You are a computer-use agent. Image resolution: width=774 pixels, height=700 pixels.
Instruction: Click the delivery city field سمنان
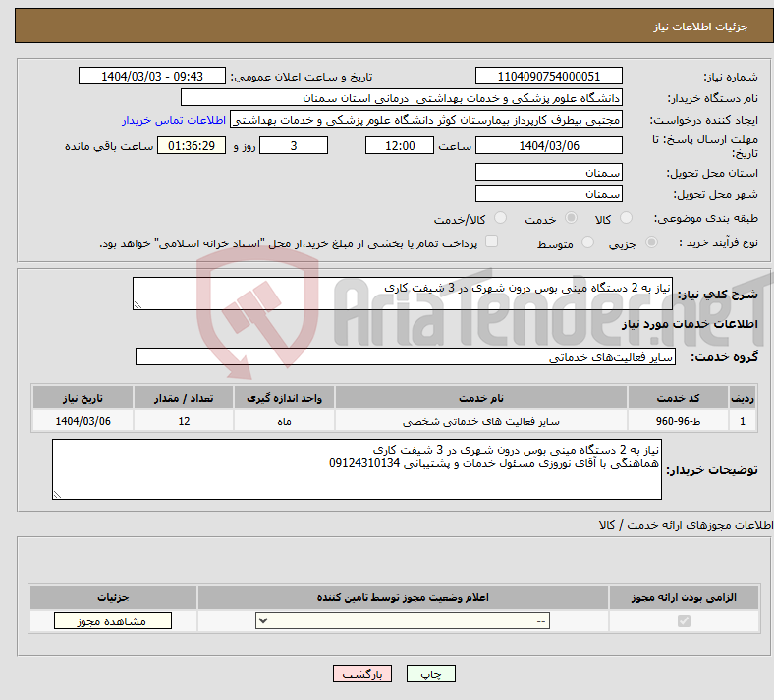coord(548,193)
